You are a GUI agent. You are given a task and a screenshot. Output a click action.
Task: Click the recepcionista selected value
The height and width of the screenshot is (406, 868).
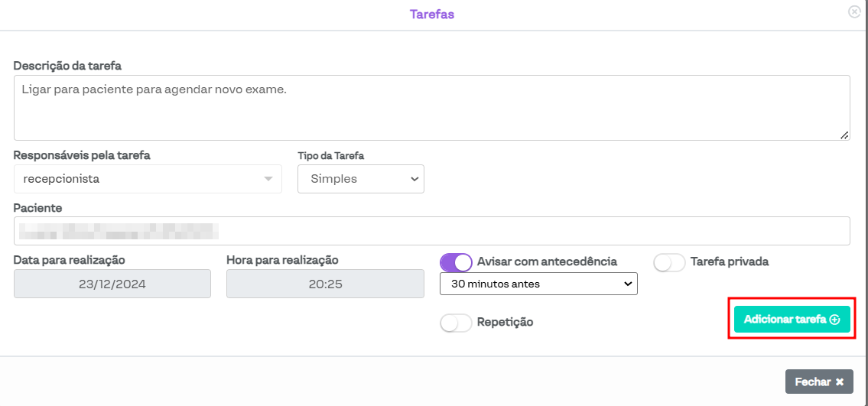[x=61, y=179]
